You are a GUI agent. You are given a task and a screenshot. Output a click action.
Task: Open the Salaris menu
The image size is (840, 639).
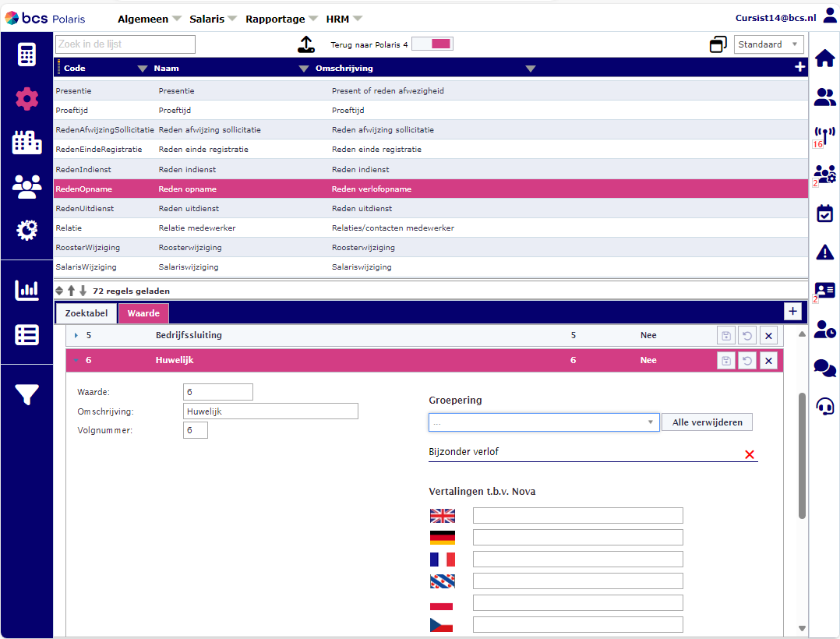click(x=213, y=19)
